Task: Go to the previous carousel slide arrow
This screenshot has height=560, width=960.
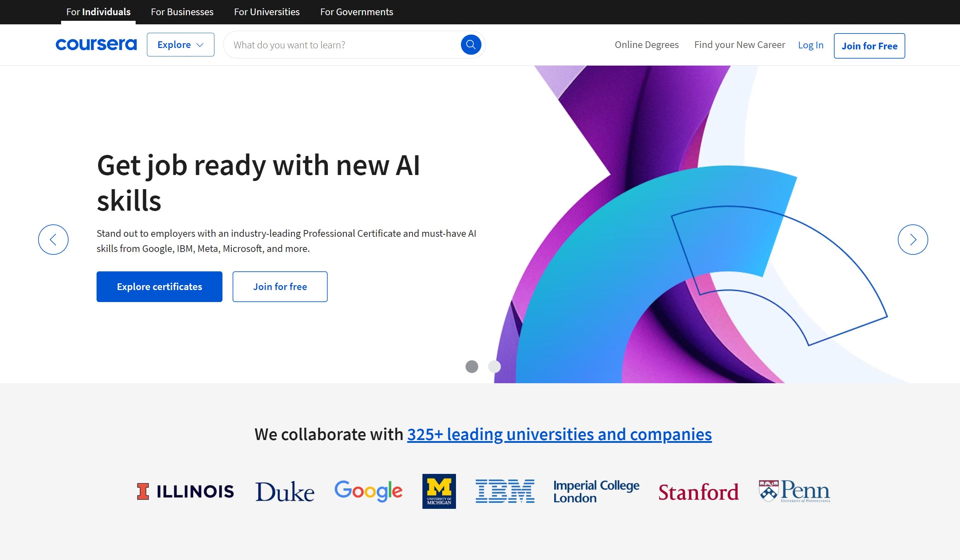Action: 53,240
